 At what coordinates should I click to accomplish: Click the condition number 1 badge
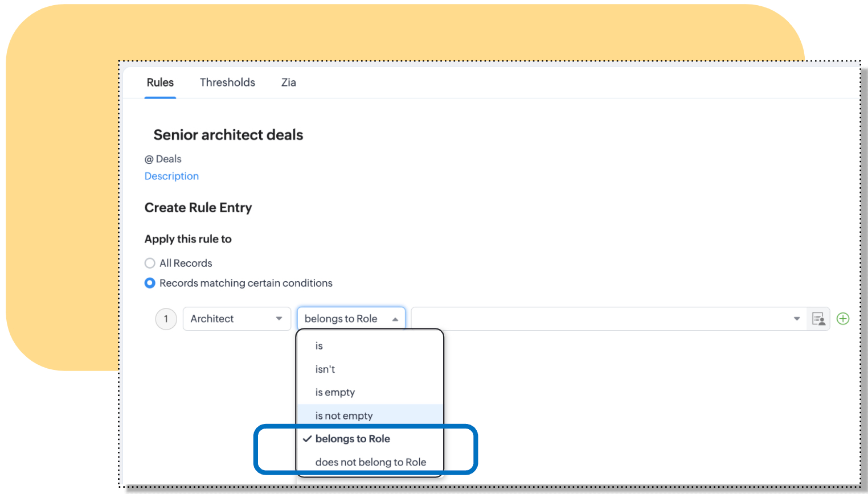coord(166,319)
